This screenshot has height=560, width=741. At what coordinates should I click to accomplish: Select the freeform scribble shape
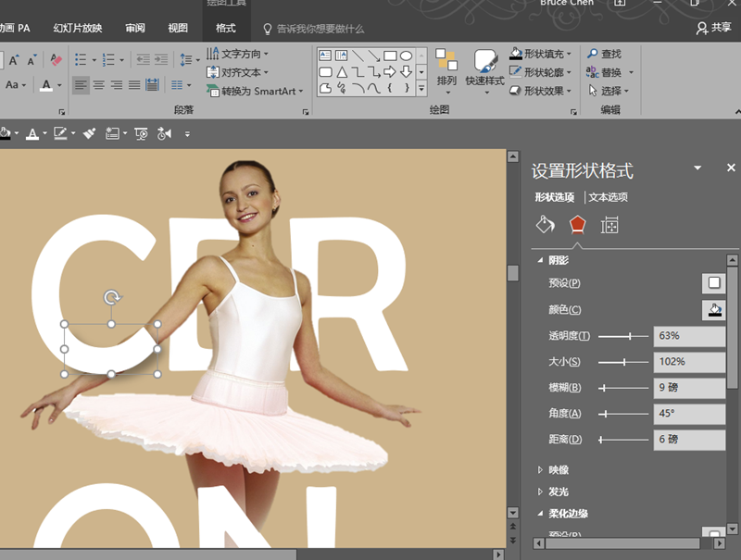(341, 88)
